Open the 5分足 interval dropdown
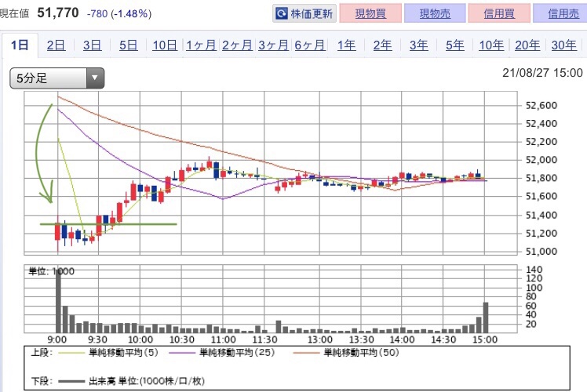Image resolution: width=587 pixels, height=392 pixels. [57, 78]
